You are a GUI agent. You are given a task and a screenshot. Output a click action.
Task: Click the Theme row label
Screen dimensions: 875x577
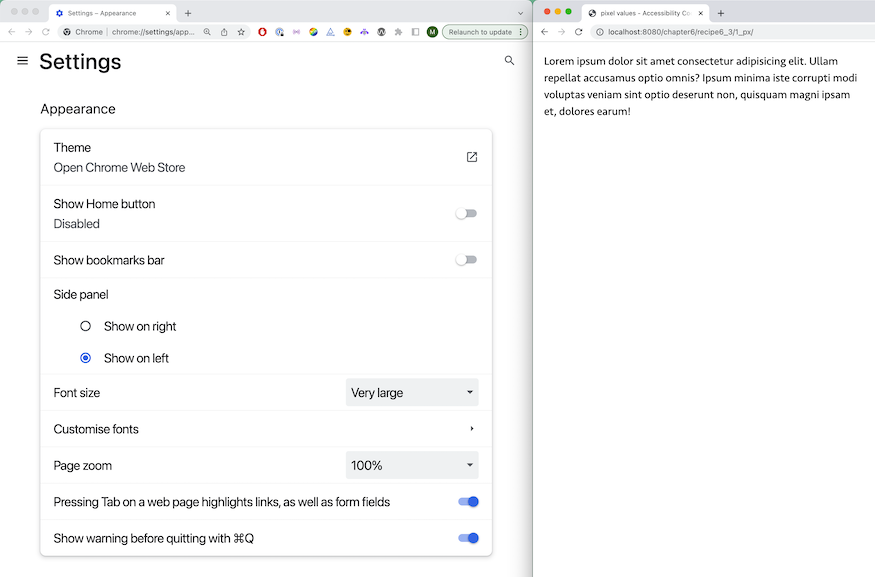(72, 147)
